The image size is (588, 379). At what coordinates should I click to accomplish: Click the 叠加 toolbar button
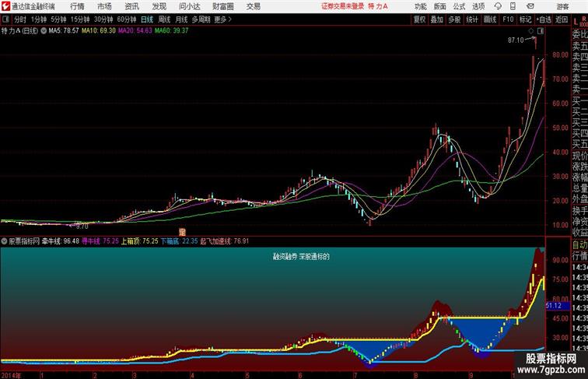pos(437,19)
